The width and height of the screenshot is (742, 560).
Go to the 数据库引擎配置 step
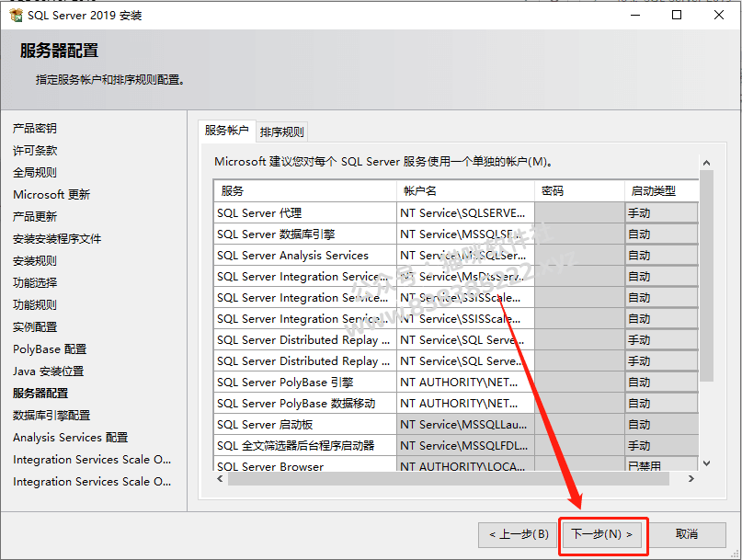point(51,416)
